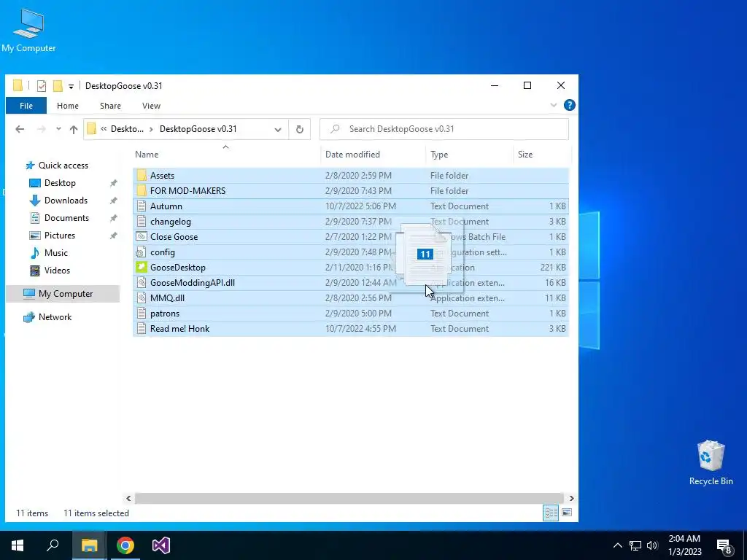The width and height of the screenshot is (747, 560).
Task: Open the volume speaker tray icon
Action: [x=652, y=545]
